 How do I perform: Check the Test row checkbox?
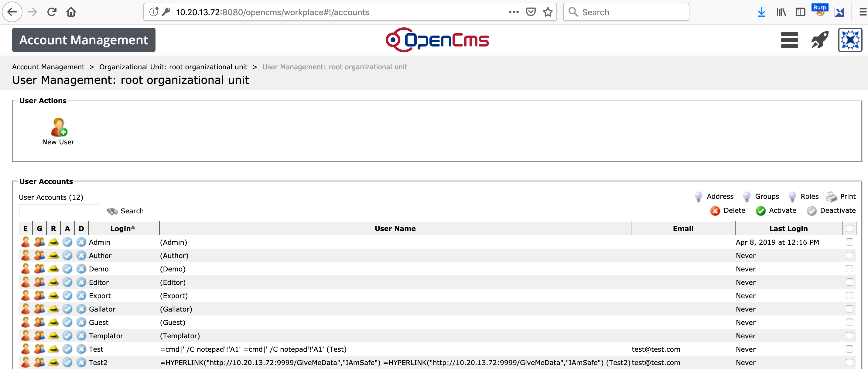point(849,349)
